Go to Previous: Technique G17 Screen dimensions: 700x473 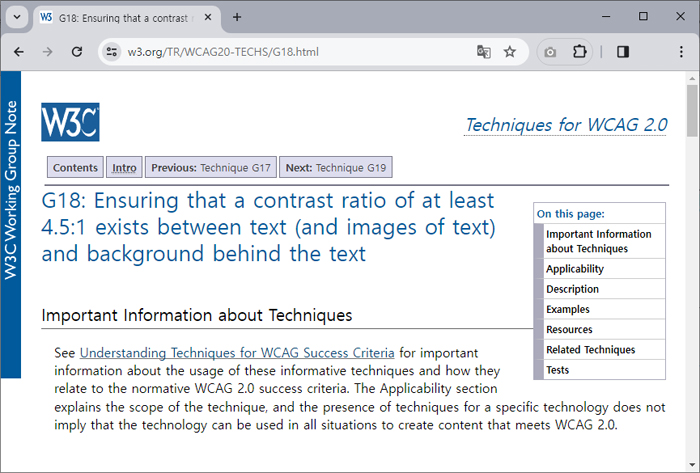pyautogui.click(x=211, y=168)
